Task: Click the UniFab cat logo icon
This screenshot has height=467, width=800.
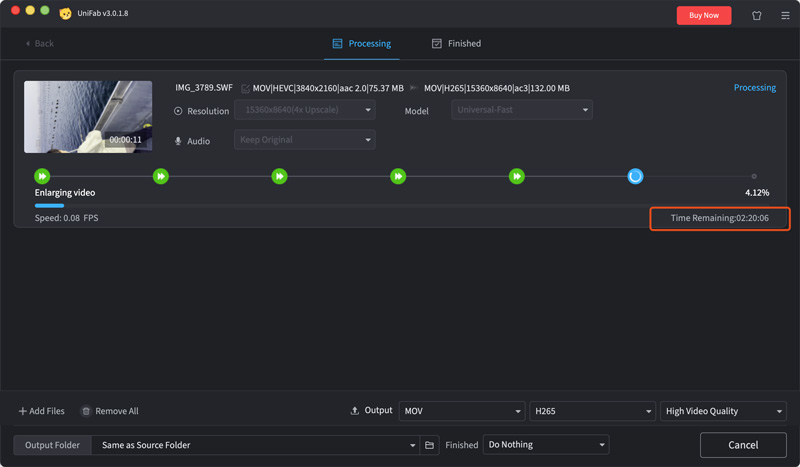Action: coord(65,13)
